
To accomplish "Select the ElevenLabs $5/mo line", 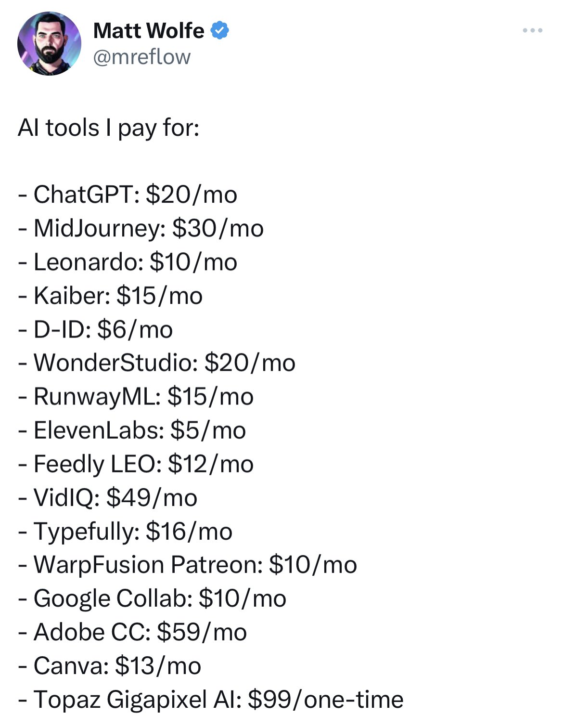I will click(132, 430).
